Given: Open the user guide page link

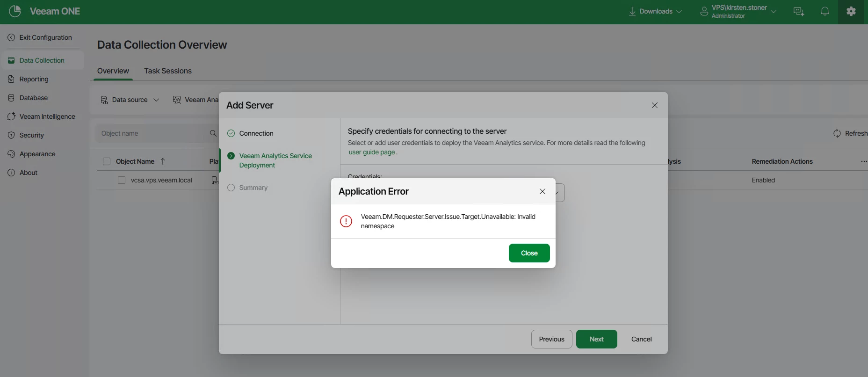Looking at the screenshot, I should coord(372,152).
